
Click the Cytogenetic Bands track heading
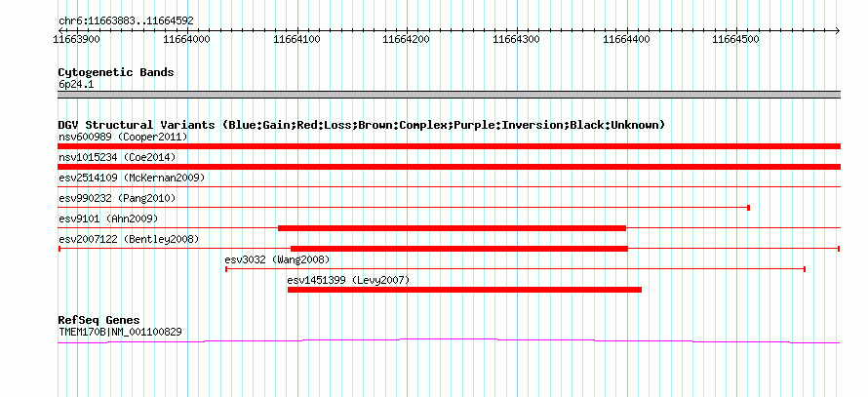tap(116, 72)
